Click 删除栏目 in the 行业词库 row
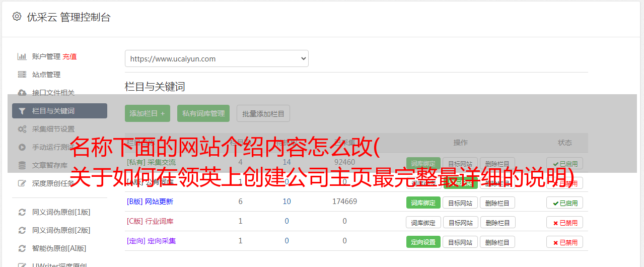Screen dimensions: 644x267 pos(497,222)
